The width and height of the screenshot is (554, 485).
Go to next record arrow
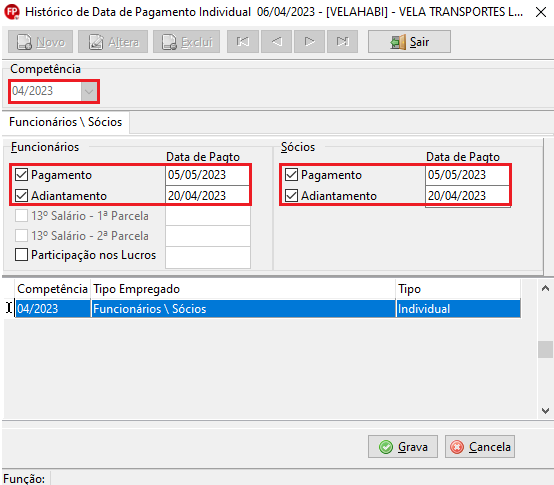[309, 42]
